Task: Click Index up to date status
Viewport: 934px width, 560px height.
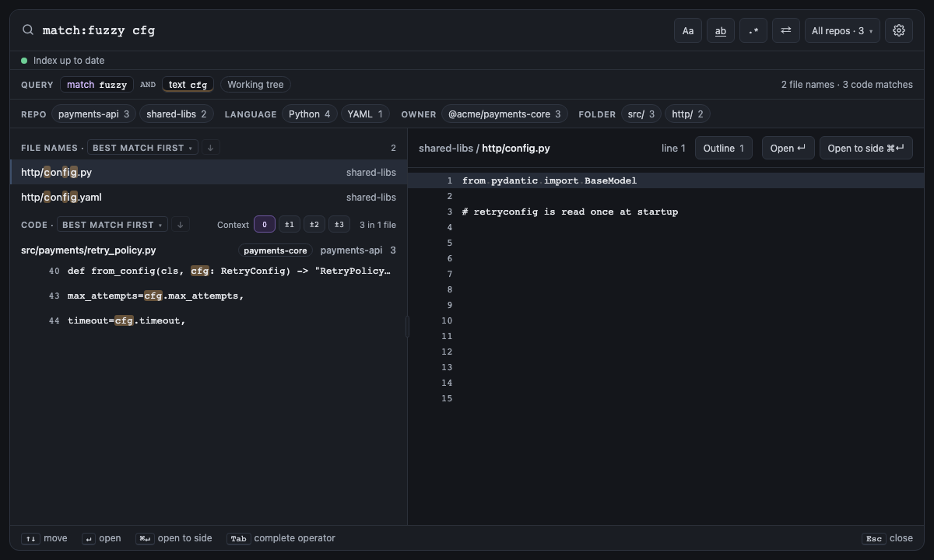Action: (x=63, y=61)
